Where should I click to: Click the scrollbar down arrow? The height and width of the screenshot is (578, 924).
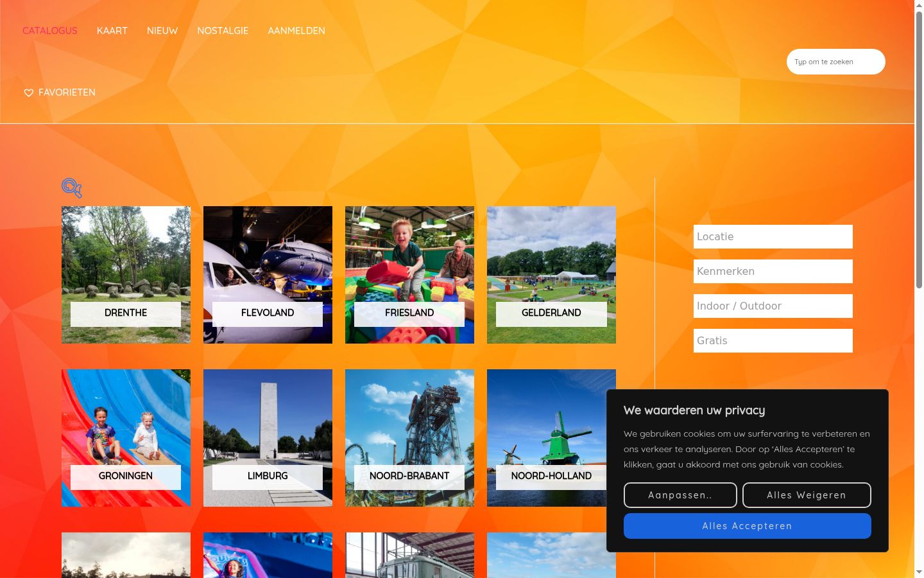coord(919,572)
